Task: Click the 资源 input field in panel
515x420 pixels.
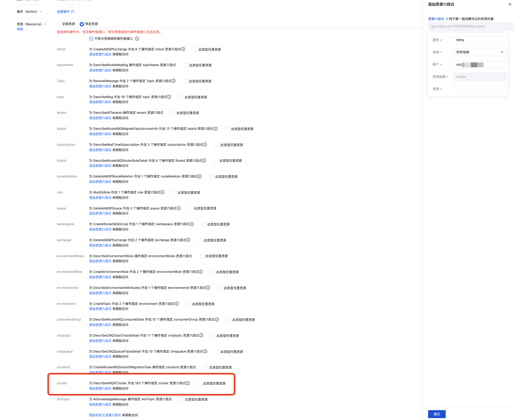Action: click(480, 89)
